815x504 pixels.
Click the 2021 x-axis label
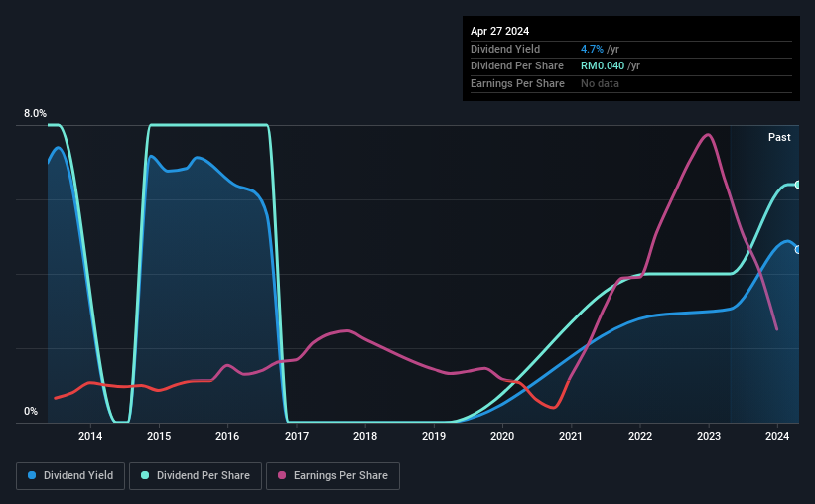pos(571,436)
